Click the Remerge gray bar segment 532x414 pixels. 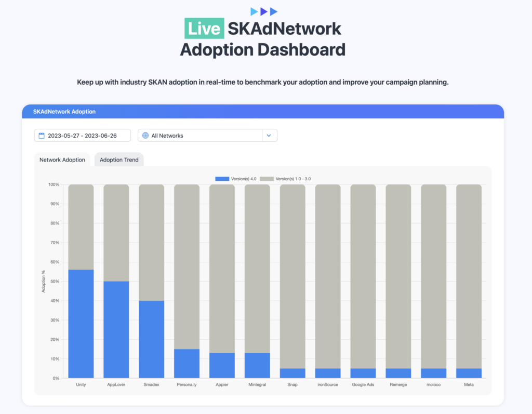pos(398,276)
